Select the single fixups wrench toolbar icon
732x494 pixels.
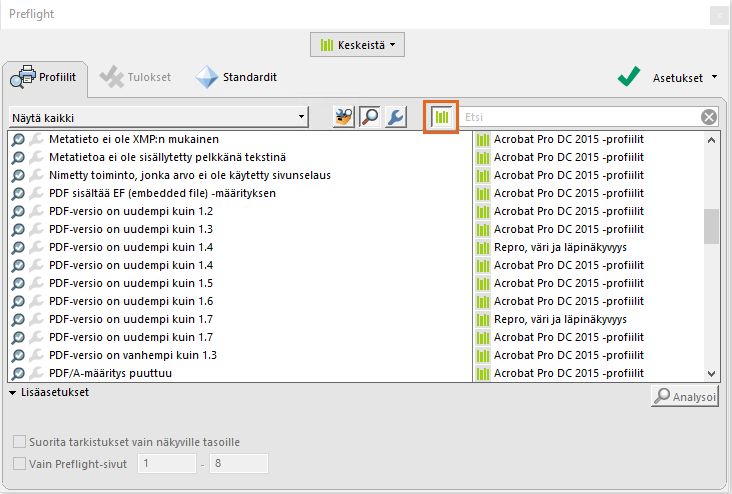395,117
